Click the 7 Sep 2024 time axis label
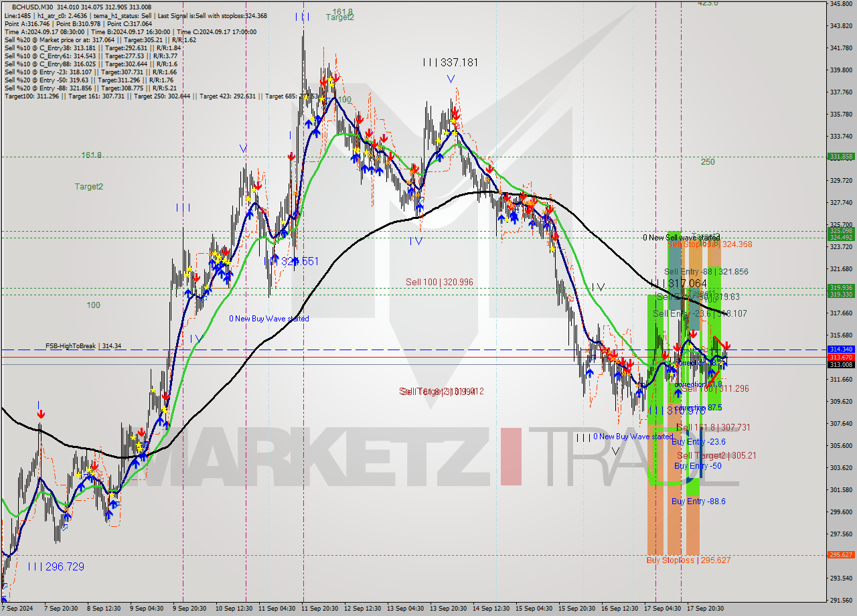 point(17,609)
